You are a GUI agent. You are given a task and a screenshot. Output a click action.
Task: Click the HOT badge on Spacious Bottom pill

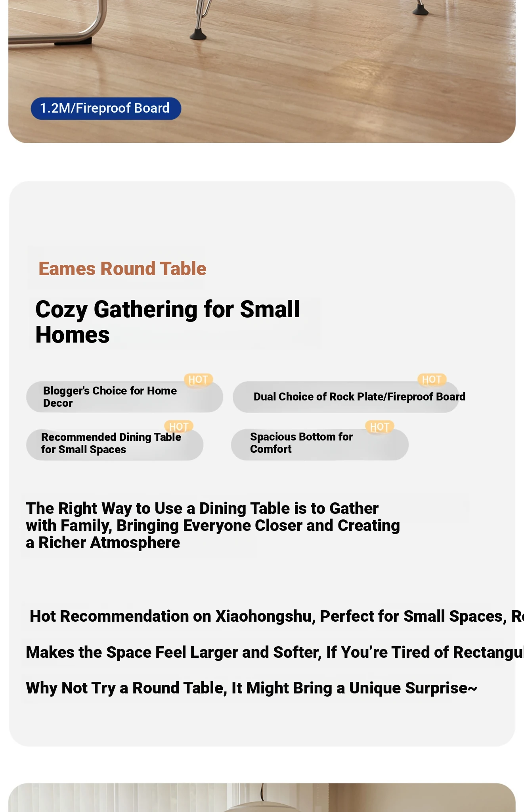point(379,427)
